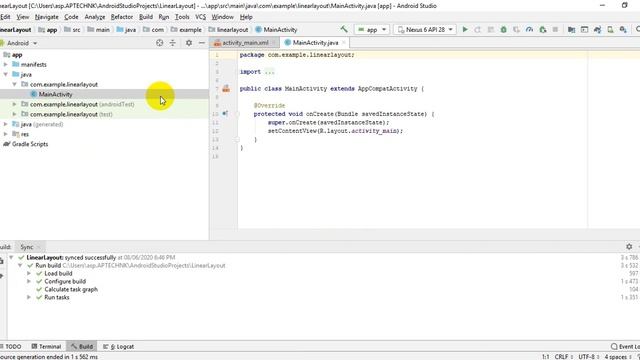Open Project panel settings gear
The image size is (640, 360).
(189, 43)
